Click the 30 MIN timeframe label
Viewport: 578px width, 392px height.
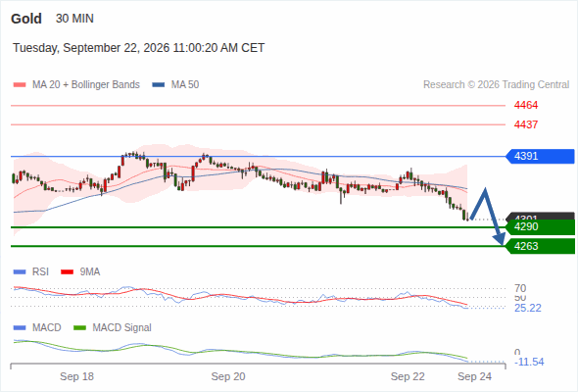[74, 19]
